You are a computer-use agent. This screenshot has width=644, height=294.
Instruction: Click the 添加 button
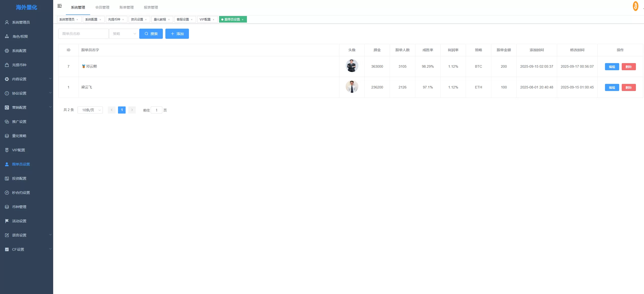tap(177, 34)
